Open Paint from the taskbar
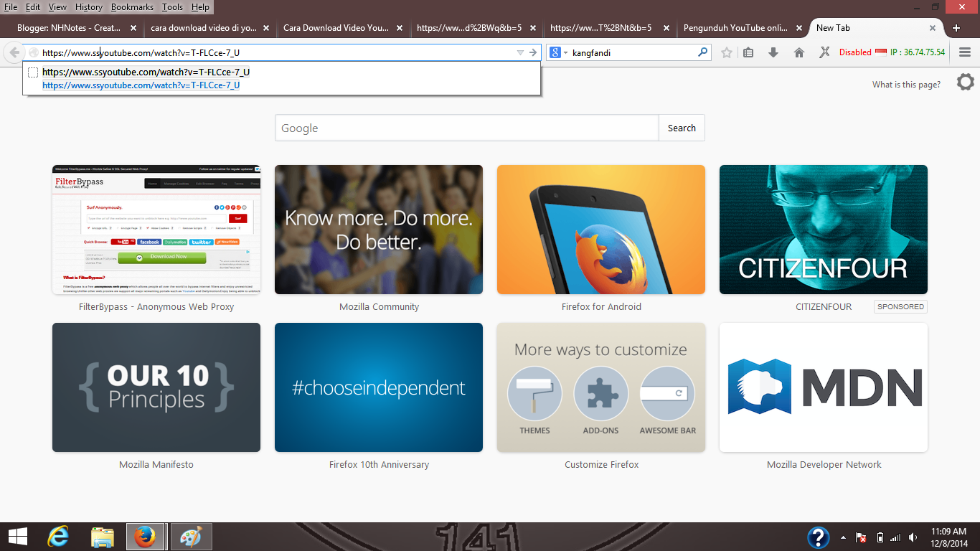Image resolution: width=980 pixels, height=551 pixels. click(x=190, y=537)
